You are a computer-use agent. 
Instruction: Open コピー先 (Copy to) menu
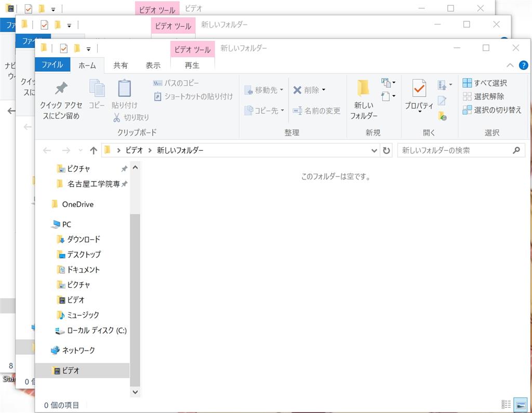click(264, 110)
